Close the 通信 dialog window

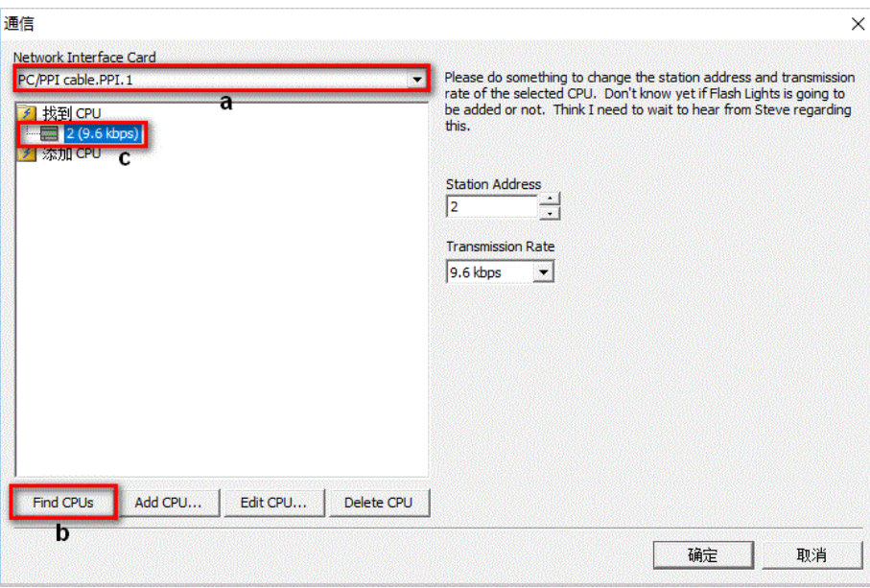click(858, 24)
